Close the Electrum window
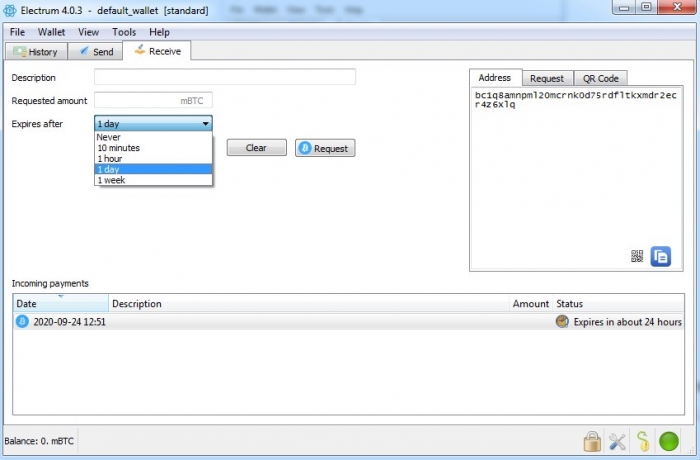 tap(677, 7)
